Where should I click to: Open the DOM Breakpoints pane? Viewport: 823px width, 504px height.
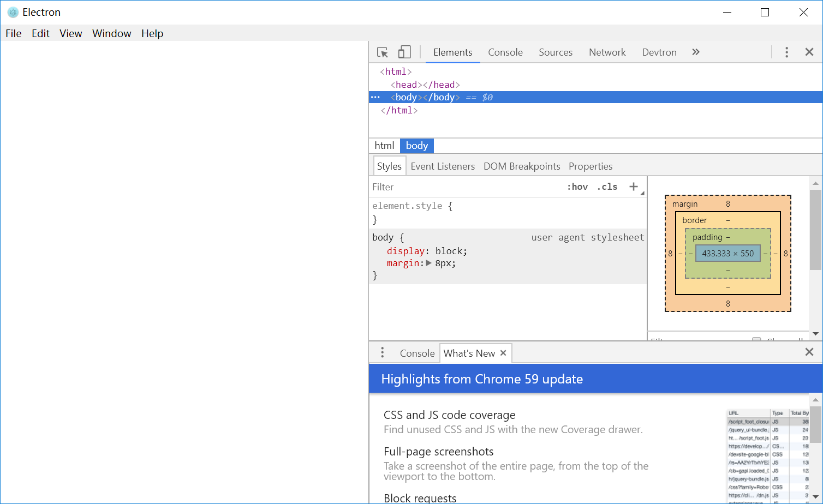pyautogui.click(x=522, y=166)
